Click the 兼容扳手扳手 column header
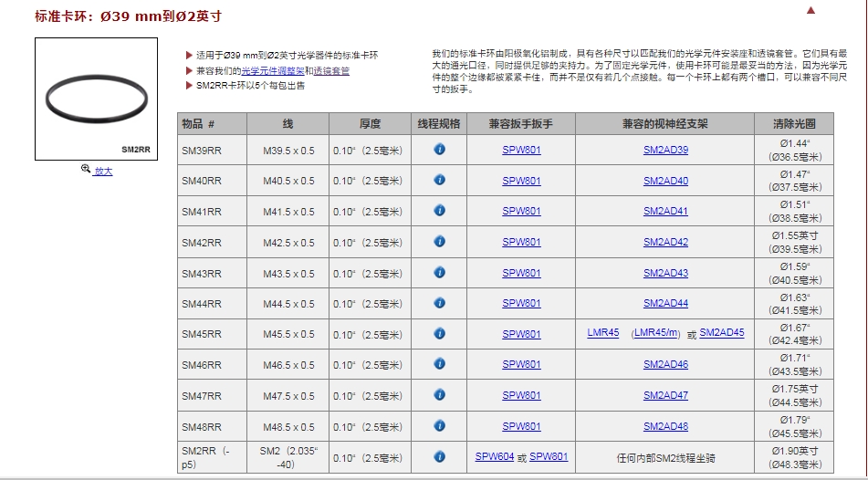The width and height of the screenshot is (868, 480). (x=521, y=124)
